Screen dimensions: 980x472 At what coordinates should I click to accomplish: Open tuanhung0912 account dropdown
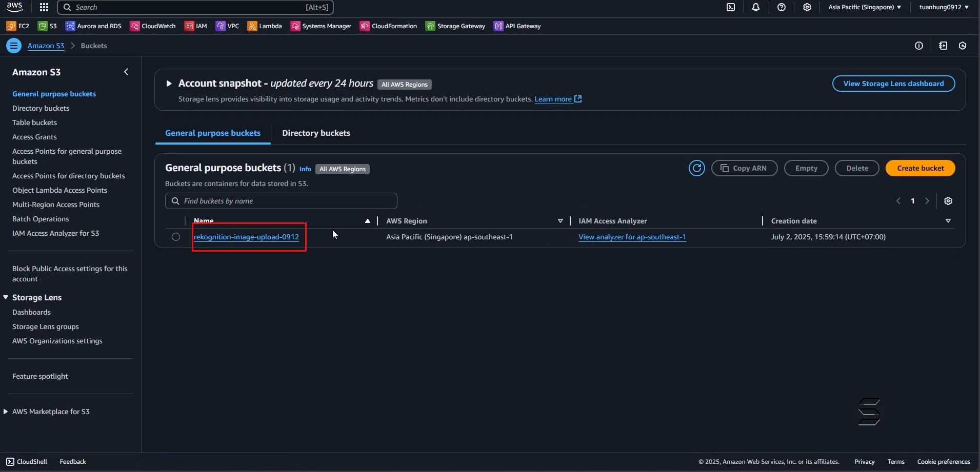tap(944, 7)
